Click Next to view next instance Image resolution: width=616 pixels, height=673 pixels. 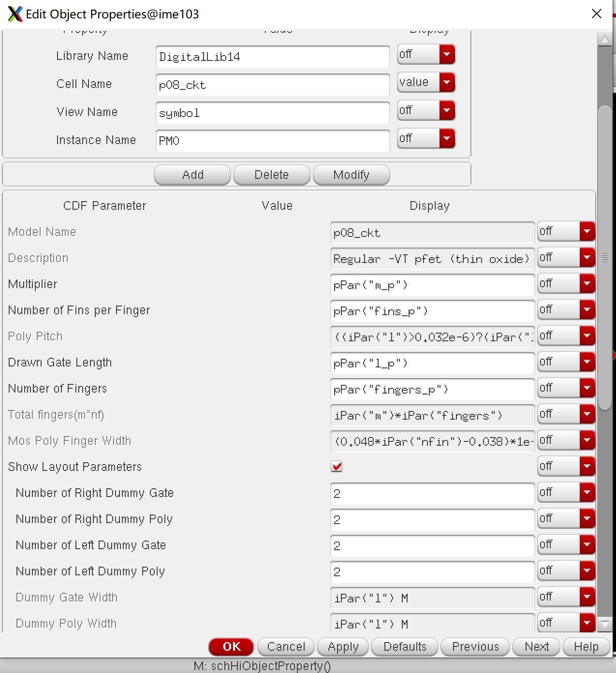tap(535, 646)
